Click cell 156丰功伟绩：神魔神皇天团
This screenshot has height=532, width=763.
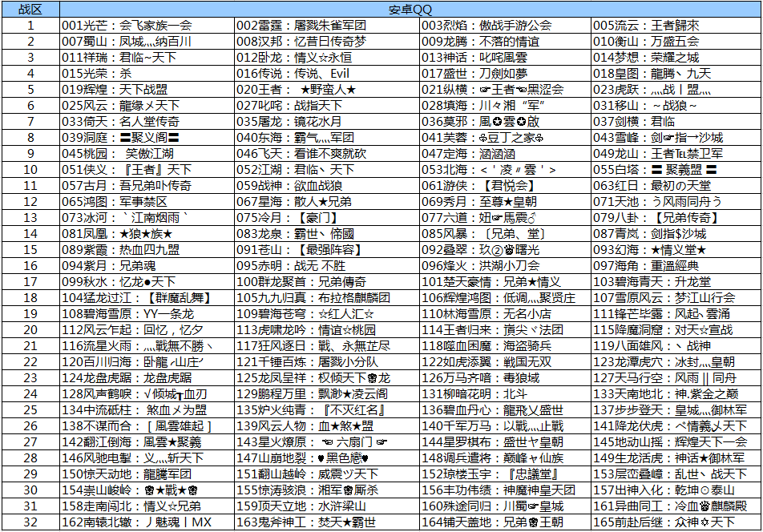pyautogui.click(x=505, y=490)
